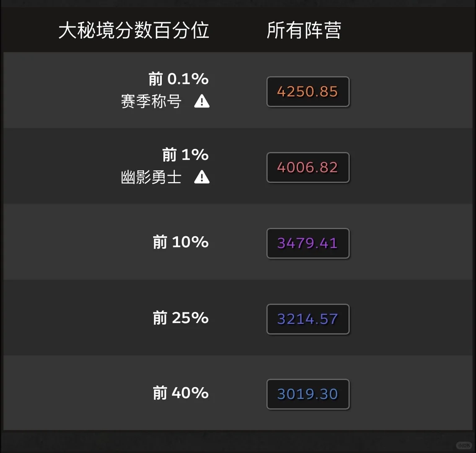Click the warning icon beside 赛季称号
This screenshot has width=476, height=453.
202,101
